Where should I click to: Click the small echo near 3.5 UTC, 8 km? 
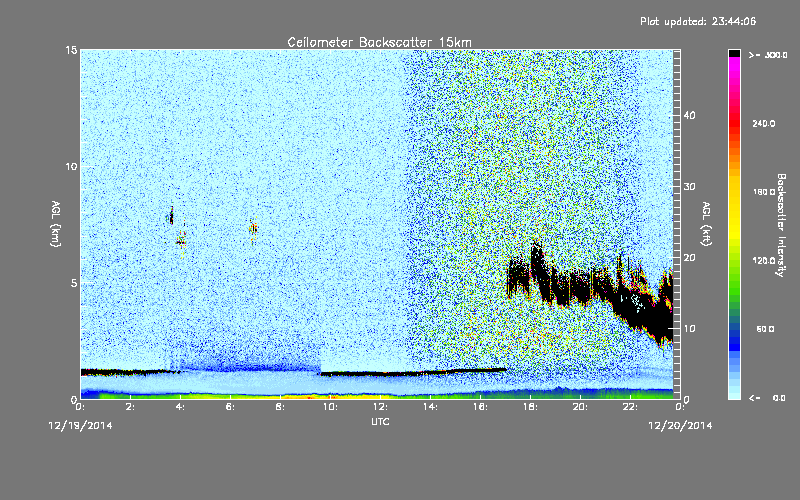click(x=171, y=216)
